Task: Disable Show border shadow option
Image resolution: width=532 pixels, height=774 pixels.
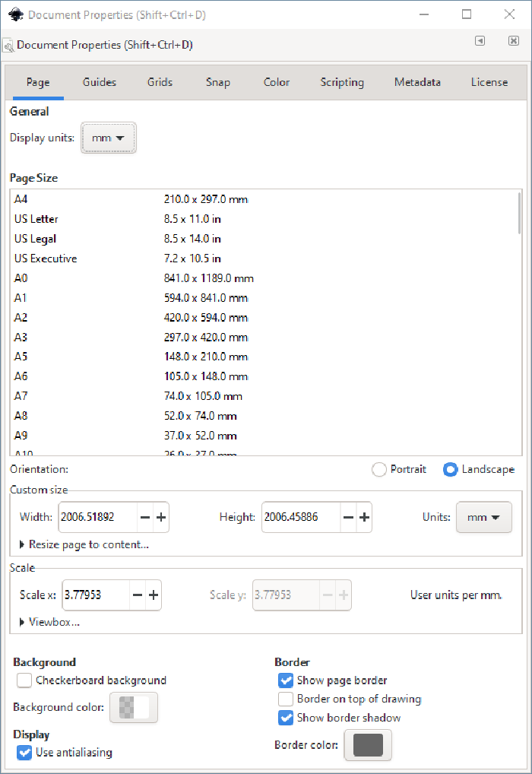Action: (286, 718)
